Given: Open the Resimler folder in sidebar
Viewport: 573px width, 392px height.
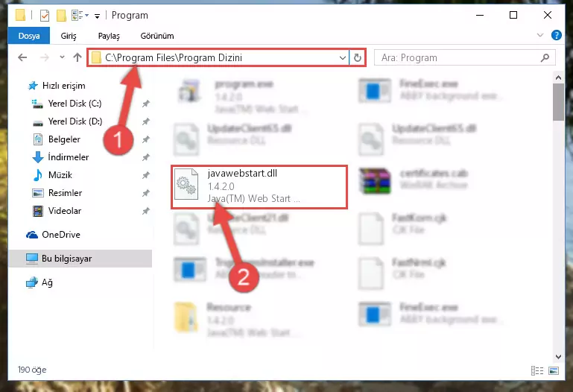Looking at the screenshot, I should 65,193.
